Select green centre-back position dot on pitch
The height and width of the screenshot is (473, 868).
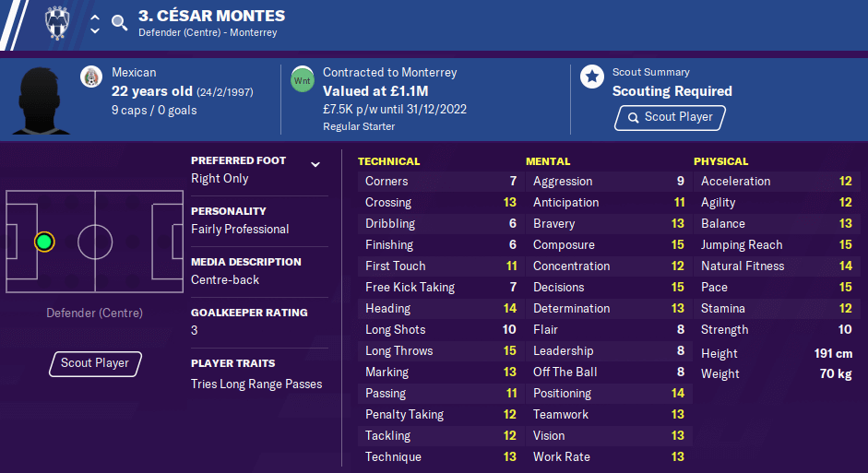[44, 242]
